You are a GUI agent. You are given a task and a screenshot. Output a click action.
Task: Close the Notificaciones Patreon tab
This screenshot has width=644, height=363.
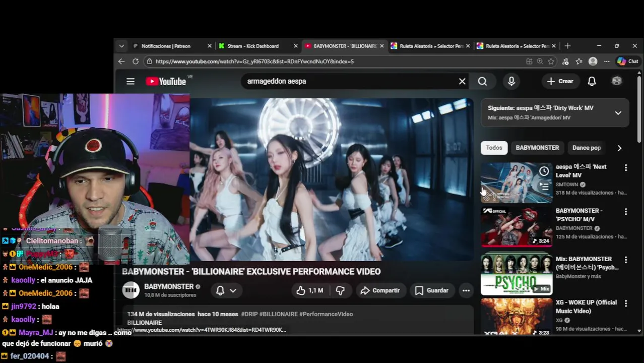(x=210, y=46)
